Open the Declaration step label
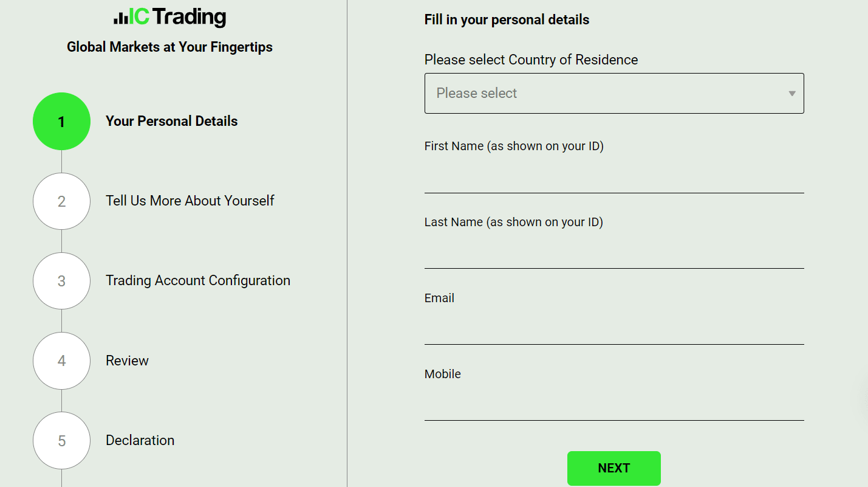The image size is (868, 487). [140, 440]
